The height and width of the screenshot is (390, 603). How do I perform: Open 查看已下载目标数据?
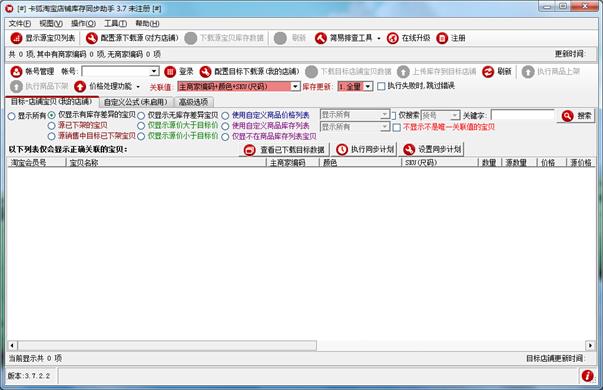click(x=284, y=150)
